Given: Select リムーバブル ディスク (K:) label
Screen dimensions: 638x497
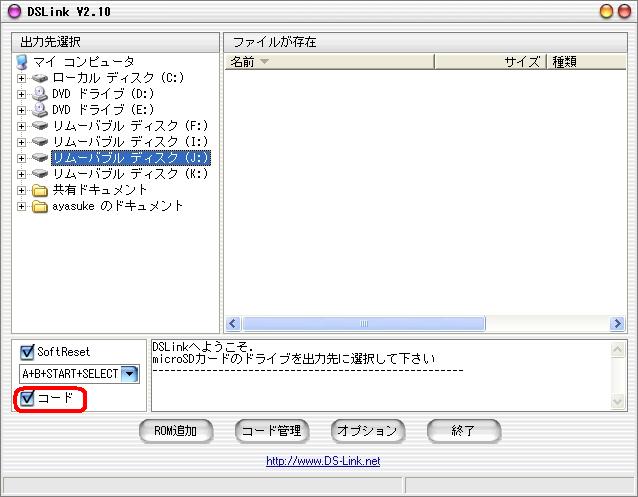Looking at the screenshot, I should 130,173.
